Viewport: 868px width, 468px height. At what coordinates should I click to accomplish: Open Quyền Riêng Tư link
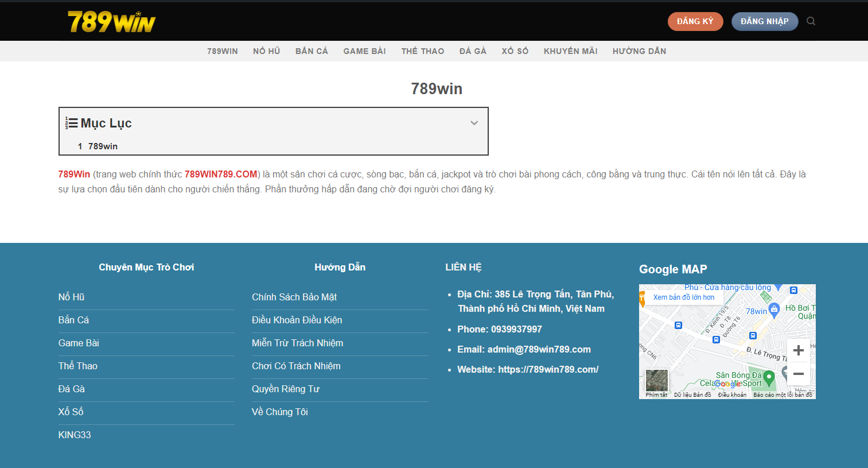(x=286, y=389)
